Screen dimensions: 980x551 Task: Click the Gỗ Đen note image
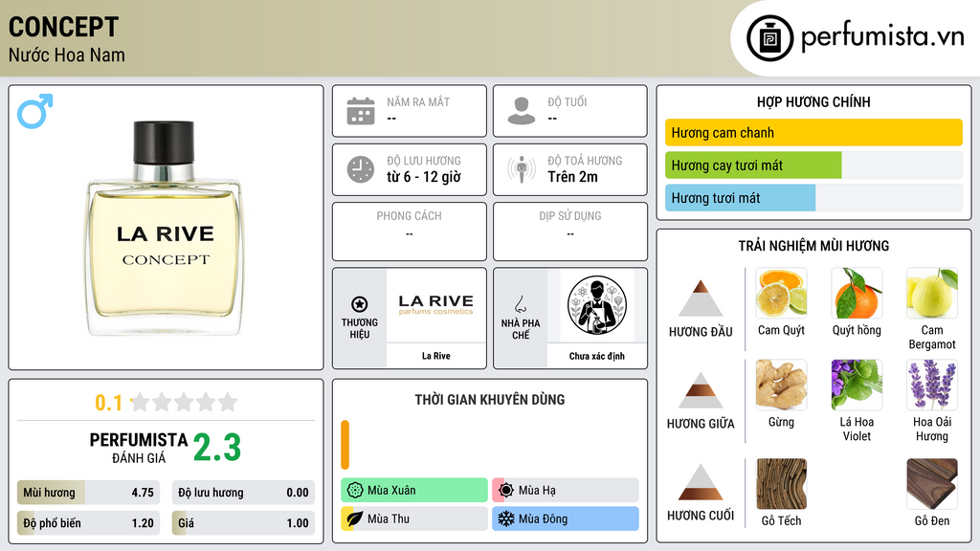(932, 484)
